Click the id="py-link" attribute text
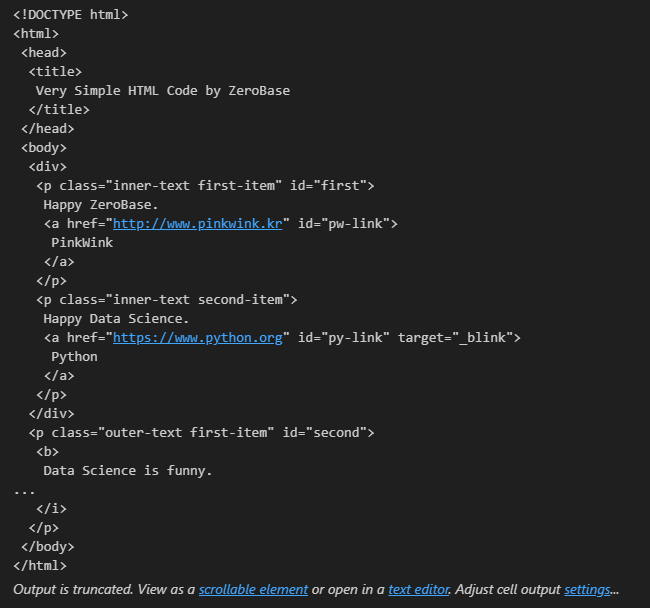The image size is (650, 608). 344,338
